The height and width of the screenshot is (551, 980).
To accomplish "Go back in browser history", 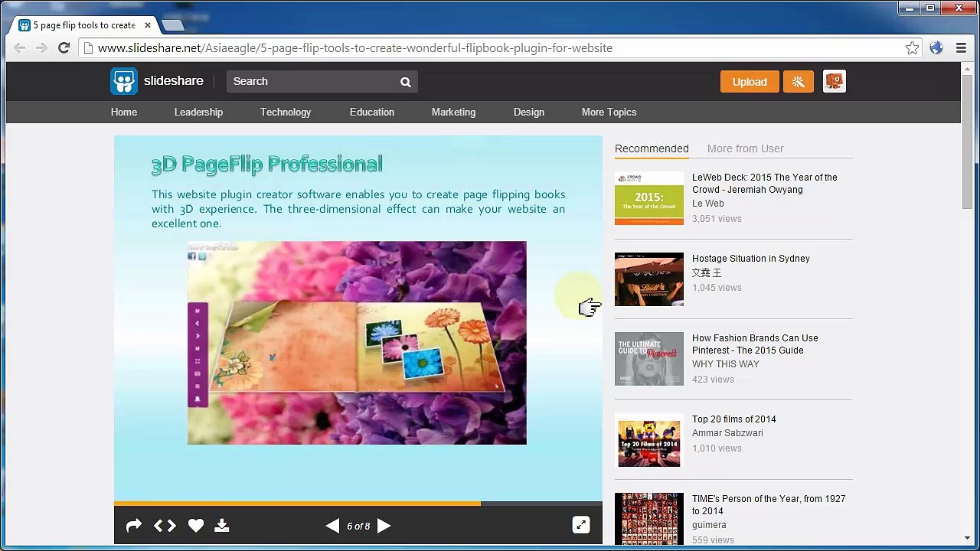I will 20,48.
